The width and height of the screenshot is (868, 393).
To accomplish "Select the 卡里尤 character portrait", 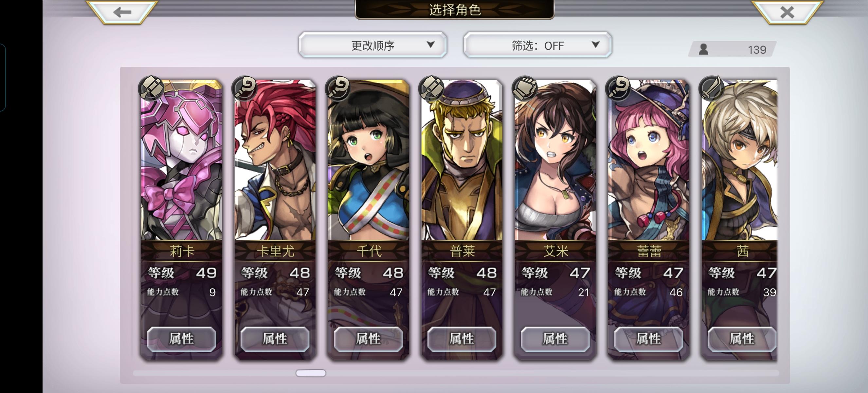I will pyautogui.click(x=275, y=160).
